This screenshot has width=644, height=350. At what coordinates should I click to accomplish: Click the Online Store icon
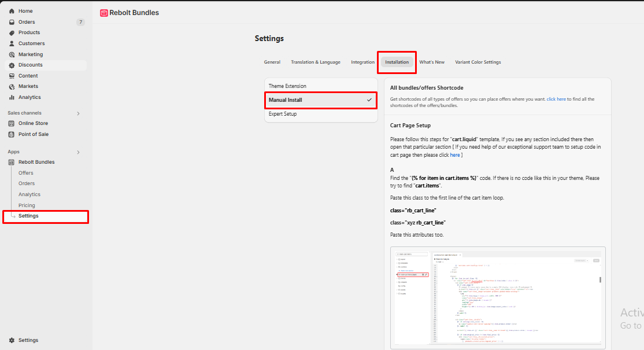(x=12, y=123)
